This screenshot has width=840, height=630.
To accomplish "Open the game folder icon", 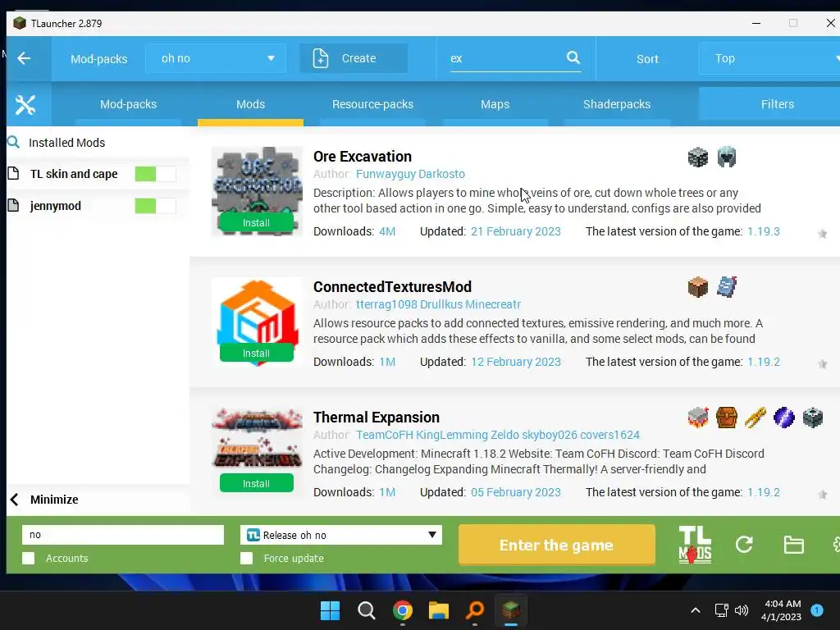I will (793, 545).
